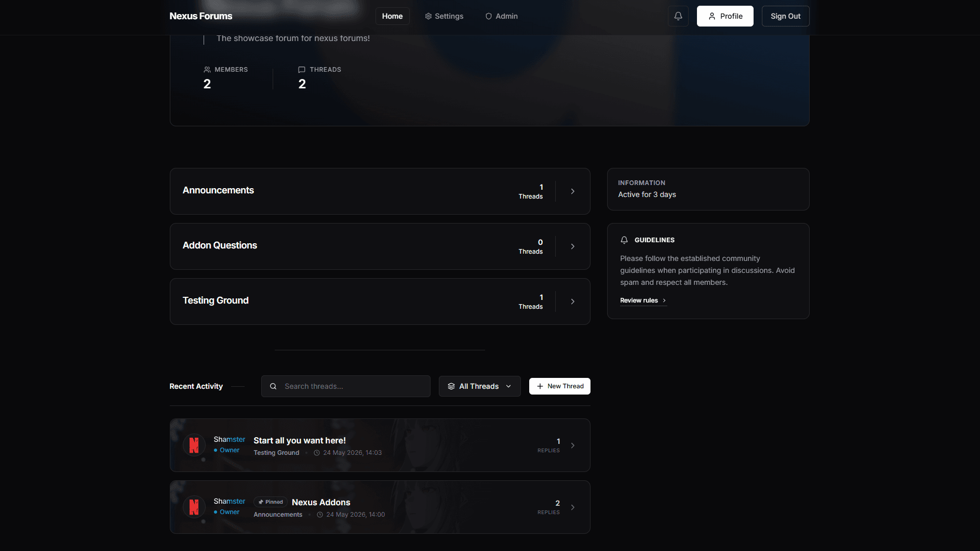Screen dimensions: 980x551
Task: Expand Testing Ground via its chevron arrow
Action: tap(572, 301)
